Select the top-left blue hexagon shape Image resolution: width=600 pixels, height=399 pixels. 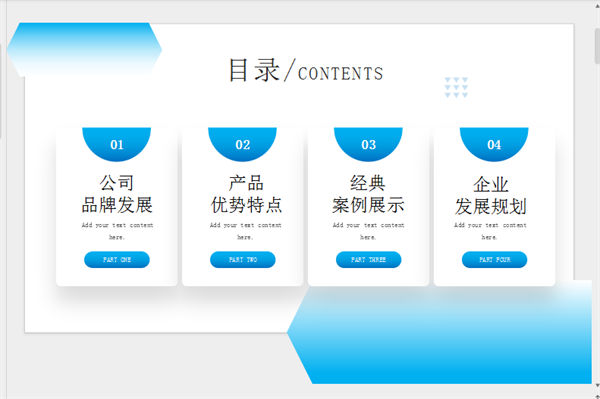pos(84,49)
